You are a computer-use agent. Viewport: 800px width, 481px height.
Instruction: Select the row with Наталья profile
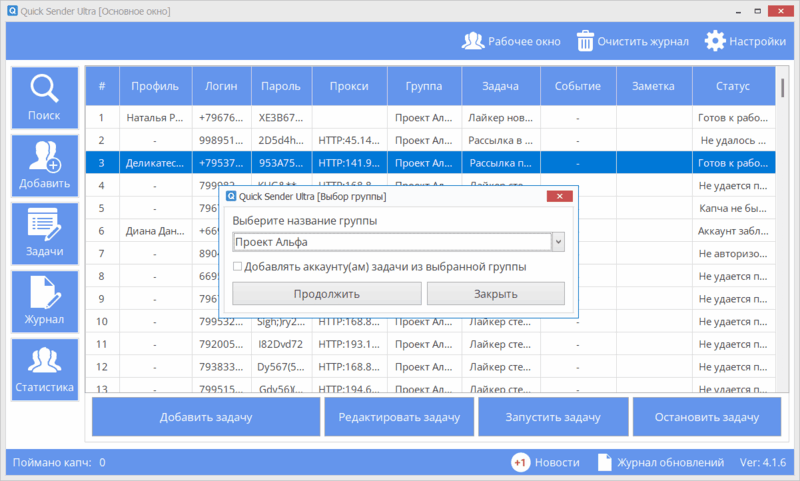154,118
